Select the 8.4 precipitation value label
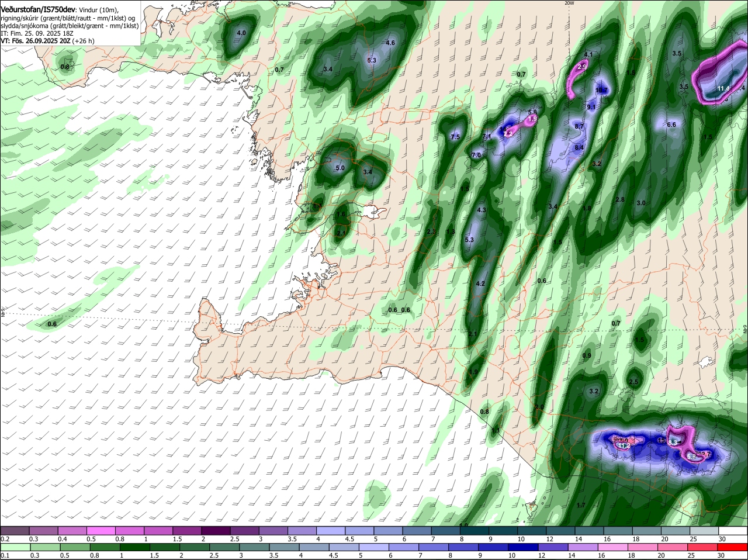Viewport: 748px width, 560px height. click(579, 147)
